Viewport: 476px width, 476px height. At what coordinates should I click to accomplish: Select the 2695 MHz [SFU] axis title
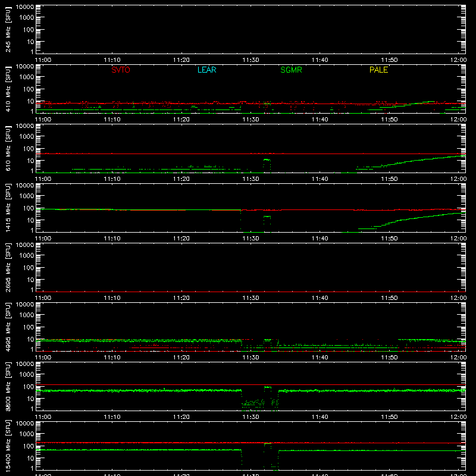8,267
